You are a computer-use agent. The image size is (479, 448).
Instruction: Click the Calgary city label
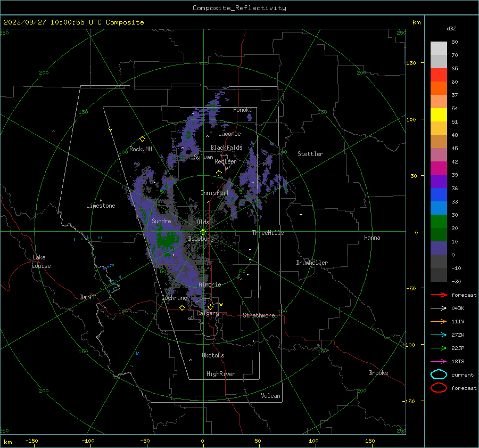click(208, 313)
